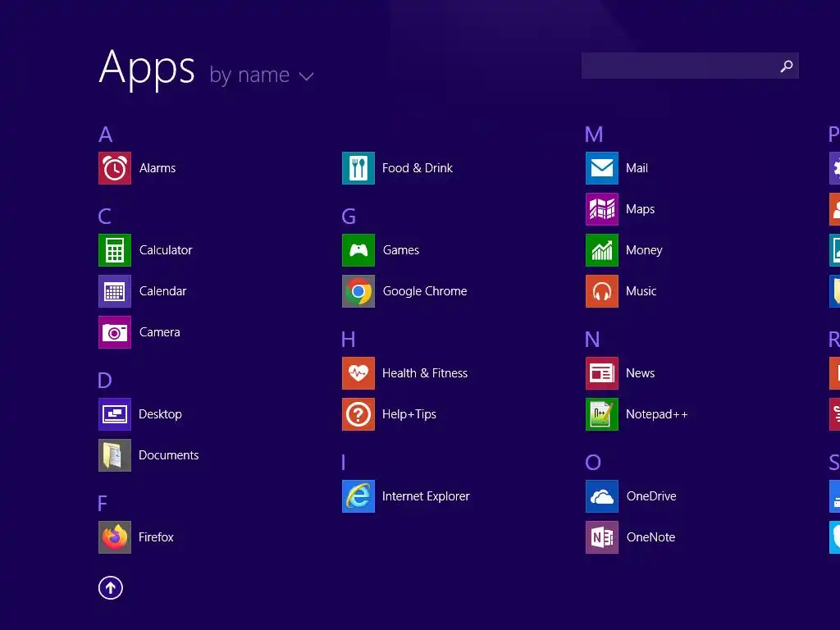Screen dimensions: 840x630
Task: Click the letter F group header
Action: (x=103, y=504)
